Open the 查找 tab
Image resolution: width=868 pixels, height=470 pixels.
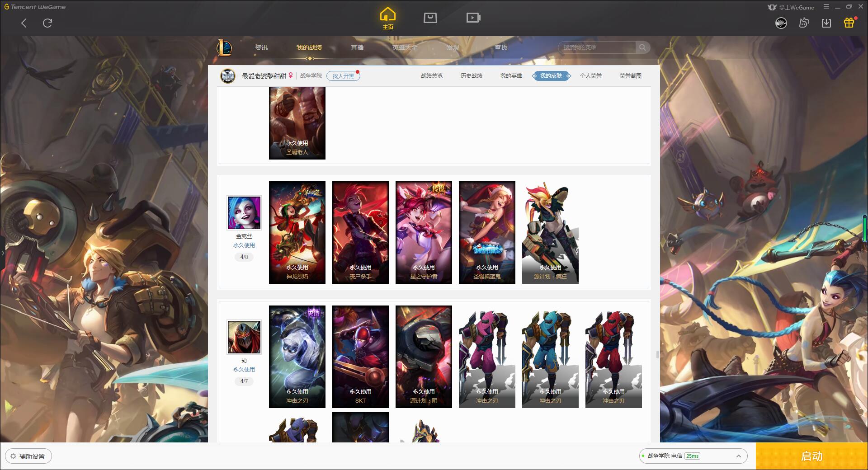(x=501, y=47)
